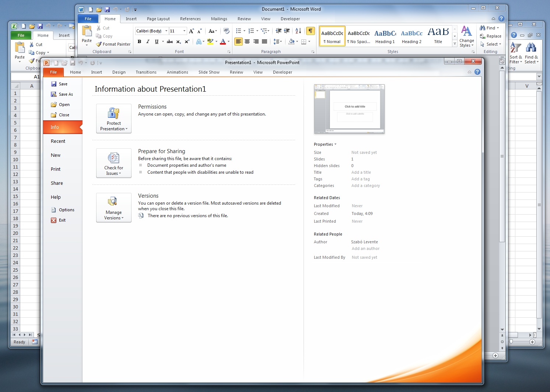Open PowerPoint Options from File menu
550x392 pixels.
(x=63, y=210)
